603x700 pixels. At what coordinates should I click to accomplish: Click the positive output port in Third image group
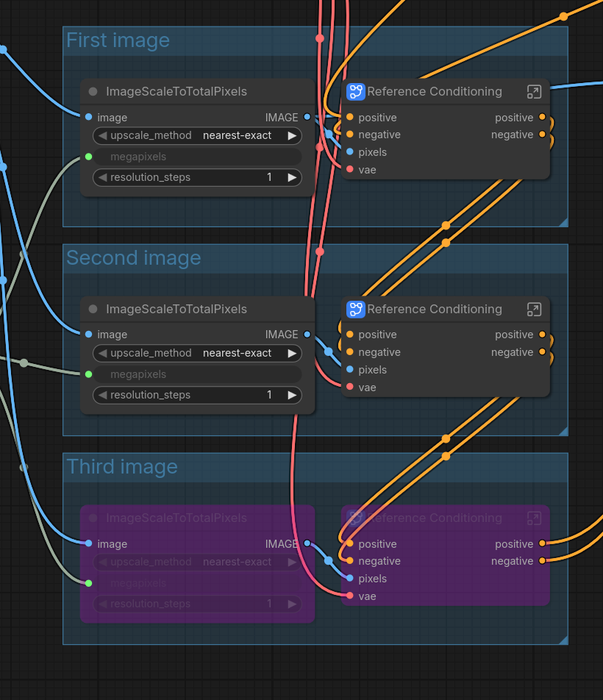542,543
